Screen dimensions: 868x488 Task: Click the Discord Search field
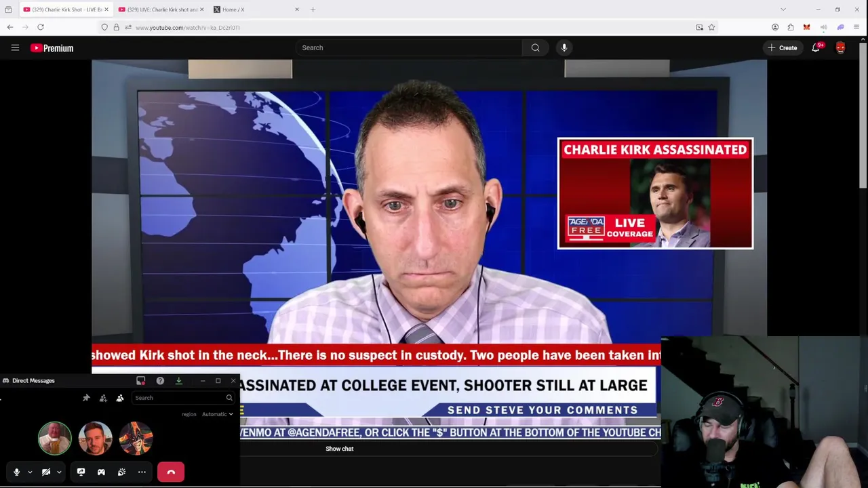coord(183,398)
